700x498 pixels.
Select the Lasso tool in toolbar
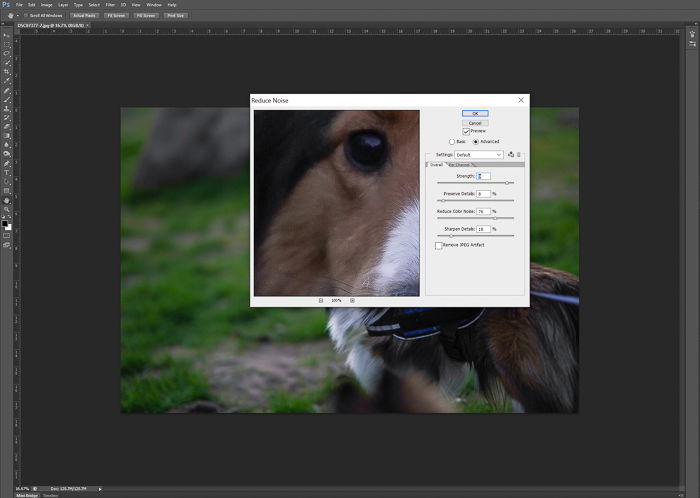pos(7,53)
